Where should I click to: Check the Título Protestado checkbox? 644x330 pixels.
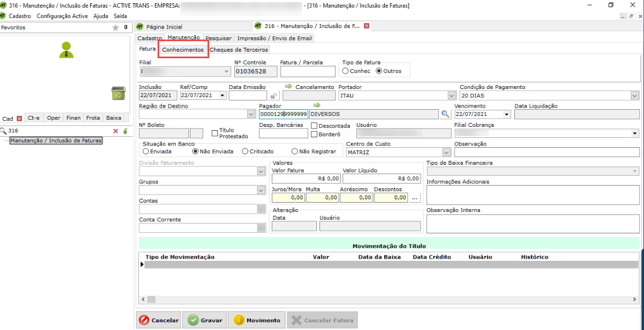pyautogui.click(x=215, y=133)
